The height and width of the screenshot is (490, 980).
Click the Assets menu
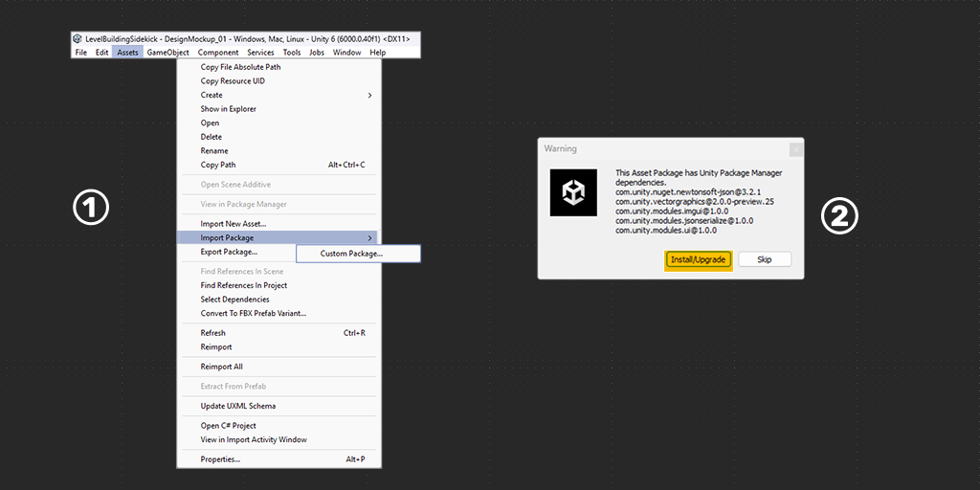point(127,53)
